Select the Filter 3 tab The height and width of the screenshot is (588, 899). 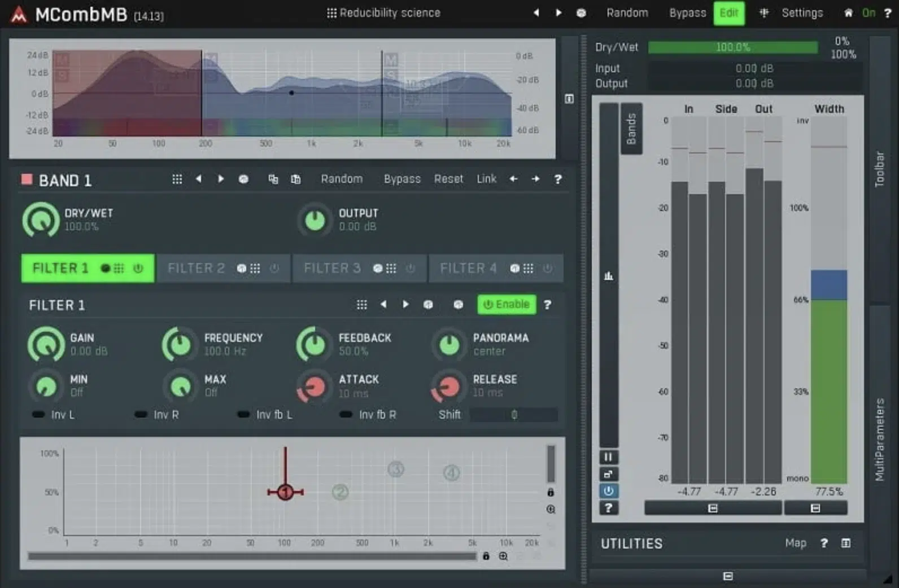[332, 268]
